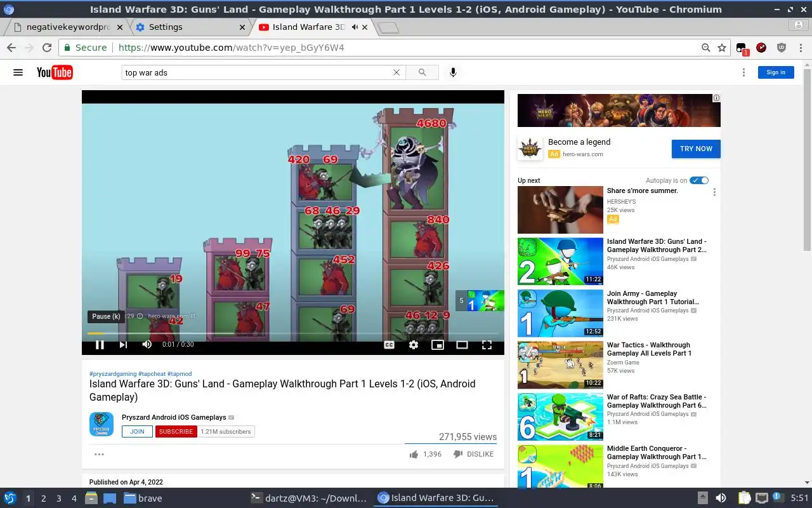Mute audio on Island Warfare tab
Screen dimensions: 812x508
pos(355,27)
